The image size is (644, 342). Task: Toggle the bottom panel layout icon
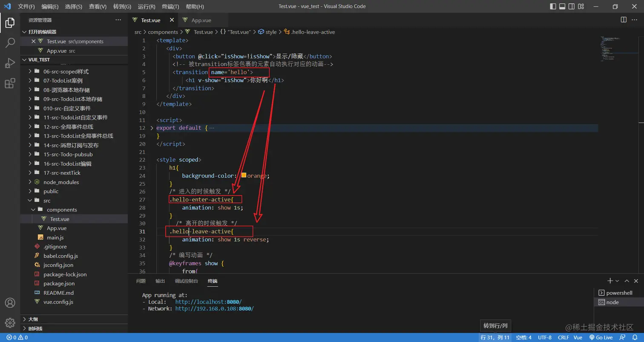point(562,6)
